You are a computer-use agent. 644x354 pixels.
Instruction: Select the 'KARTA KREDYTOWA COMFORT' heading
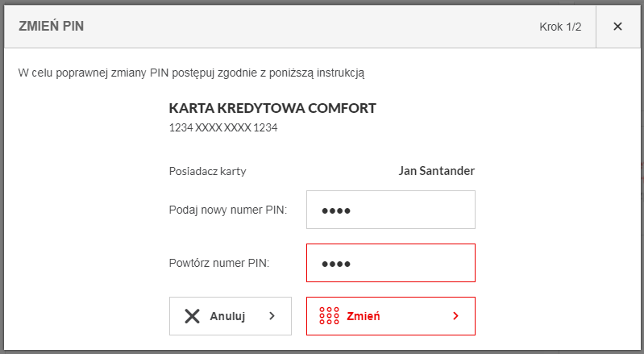[x=272, y=108]
